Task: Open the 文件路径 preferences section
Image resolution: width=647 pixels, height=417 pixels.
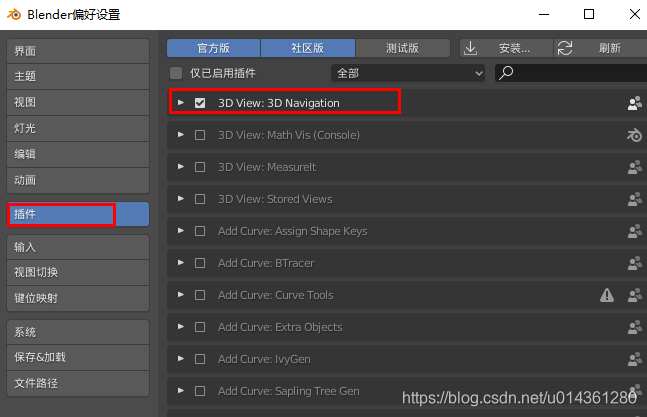Action: (78, 383)
